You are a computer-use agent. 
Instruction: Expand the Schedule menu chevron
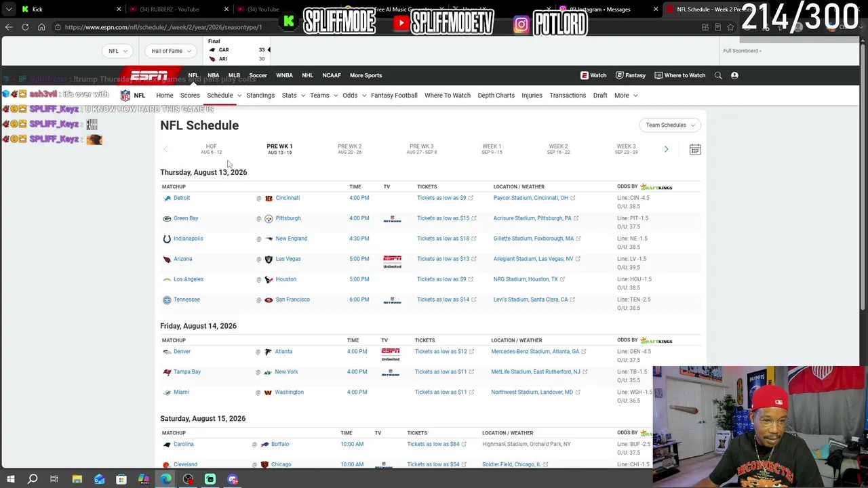(239, 96)
